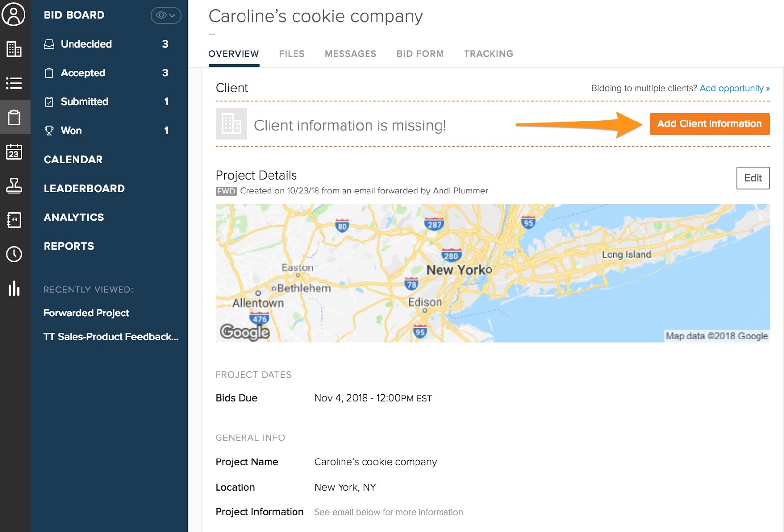Click Edit for Project Details
The height and width of the screenshot is (532, 784).
point(753,178)
